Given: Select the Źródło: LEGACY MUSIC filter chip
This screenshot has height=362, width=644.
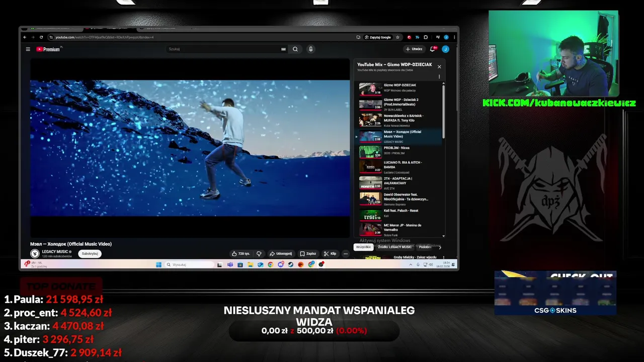Looking at the screenshot, I should pos(395,247).
